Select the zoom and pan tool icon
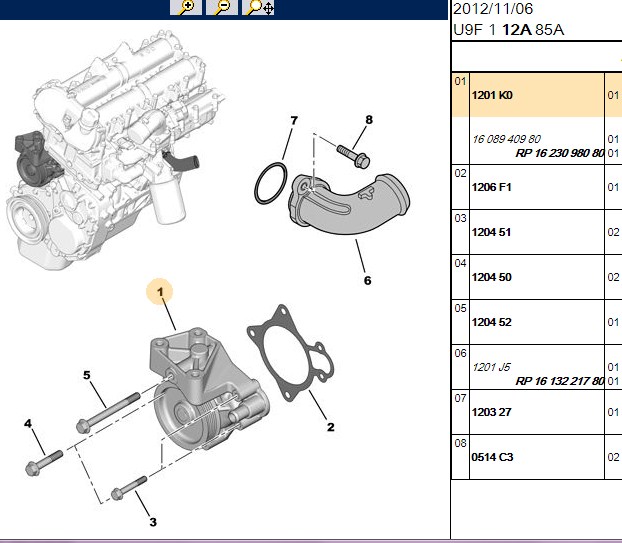622x543 pixels. click(258, 7)
